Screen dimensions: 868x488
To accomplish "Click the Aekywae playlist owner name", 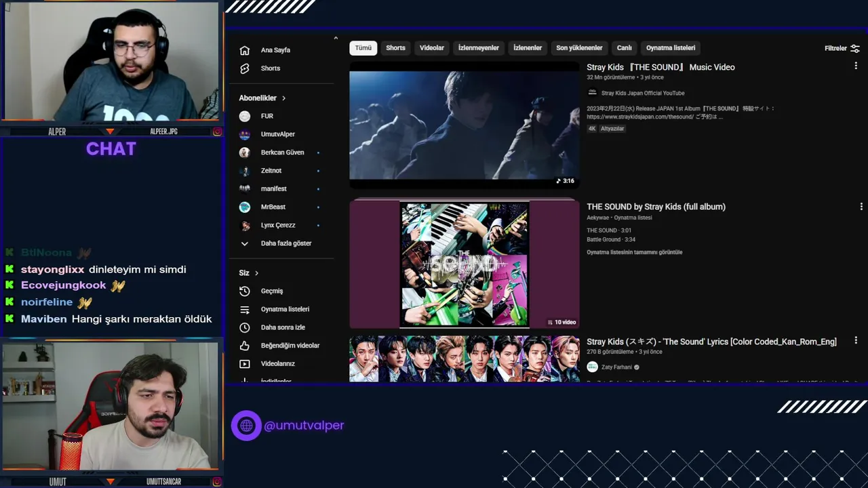I will [598, 218].
